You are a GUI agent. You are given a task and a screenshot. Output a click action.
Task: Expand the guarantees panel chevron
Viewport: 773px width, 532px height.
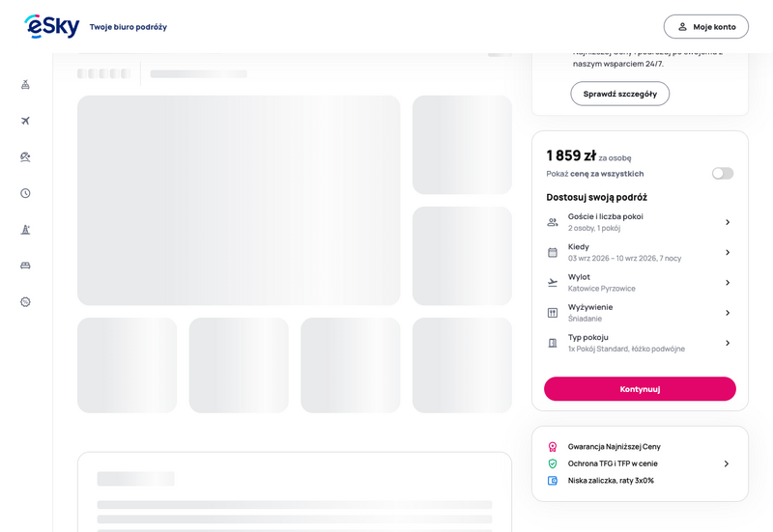tap(727, 463)
